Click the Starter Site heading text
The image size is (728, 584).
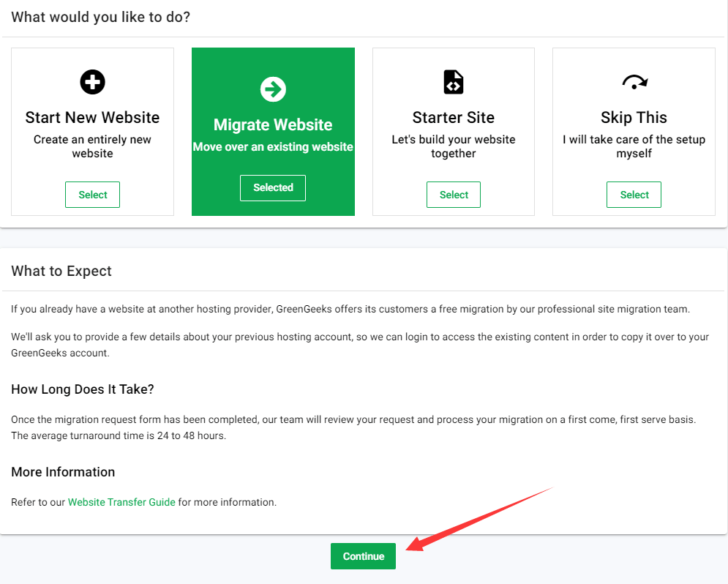453,117
